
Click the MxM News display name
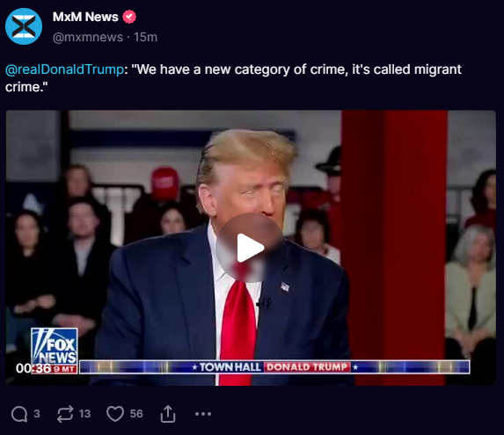tap(85, 17)
